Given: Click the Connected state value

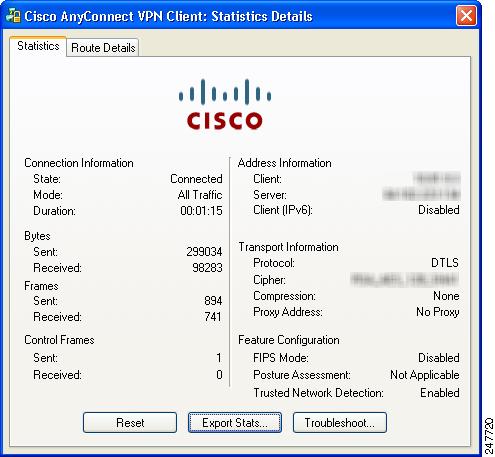Looking at the screenshot, I should (x=196, y=179).
